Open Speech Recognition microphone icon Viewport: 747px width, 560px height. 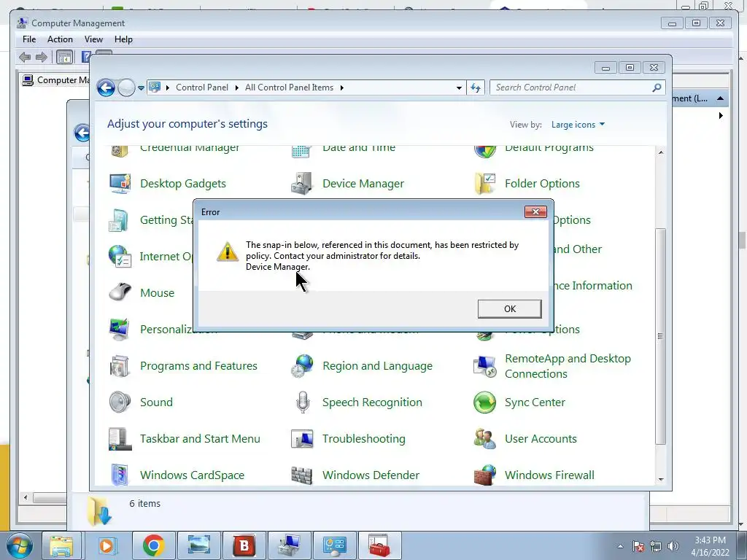point(303,402)
